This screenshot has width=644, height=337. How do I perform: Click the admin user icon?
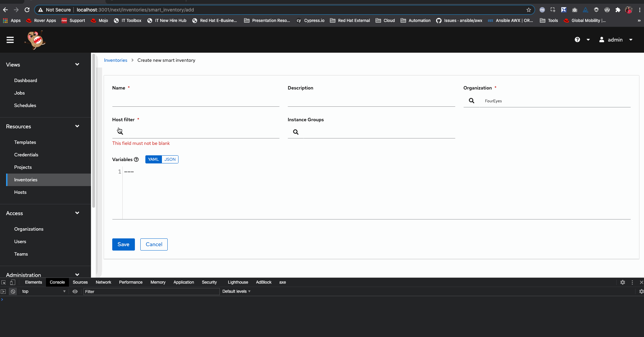(602, 40)
